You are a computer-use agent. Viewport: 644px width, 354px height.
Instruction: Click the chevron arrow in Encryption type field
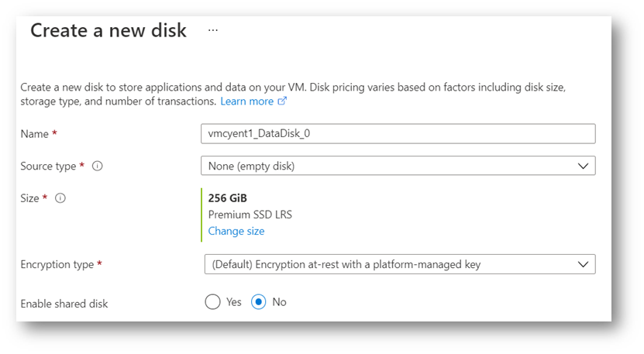pos(583,264)
